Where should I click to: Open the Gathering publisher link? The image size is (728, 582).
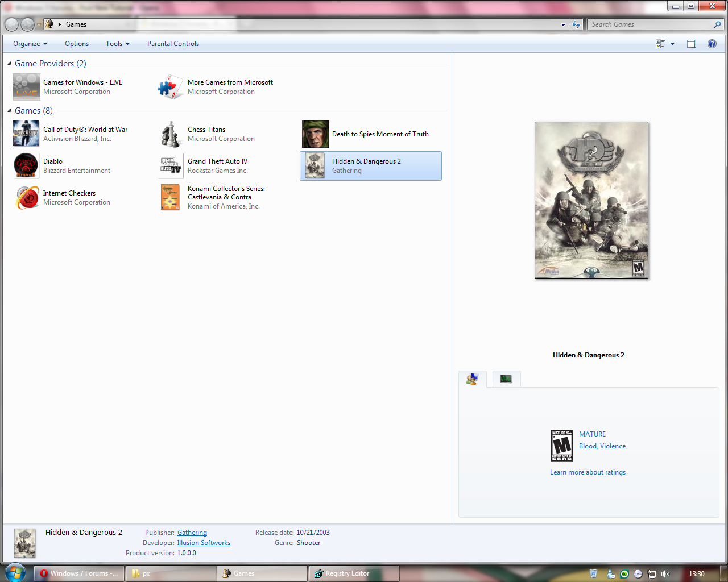[x=192, y=532]
